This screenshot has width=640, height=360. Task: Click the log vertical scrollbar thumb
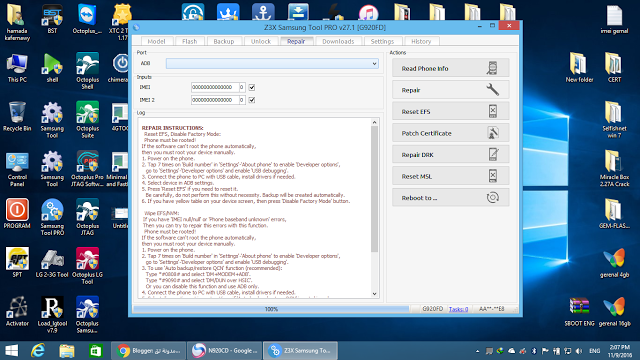pos(374,189)
